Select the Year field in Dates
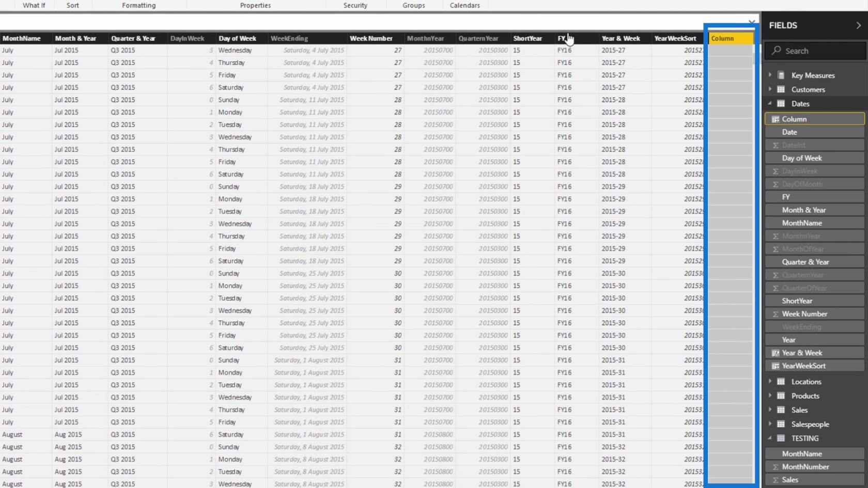Image resolution: width=868 pixels, height=488 pixels. coord(815,340)
